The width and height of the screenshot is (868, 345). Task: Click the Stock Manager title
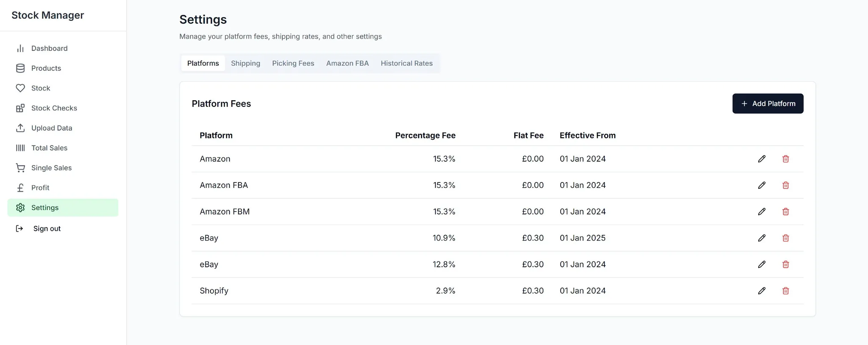[x=47, y=15]
